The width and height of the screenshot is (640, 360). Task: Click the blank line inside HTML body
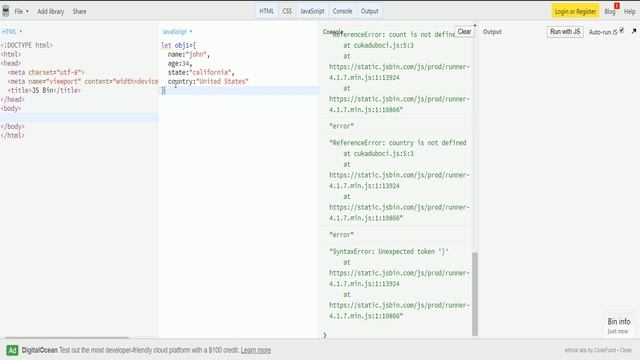79,118
